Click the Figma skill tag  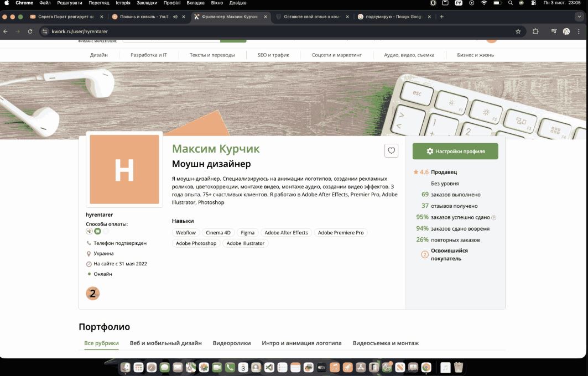(x=247, y=233)
